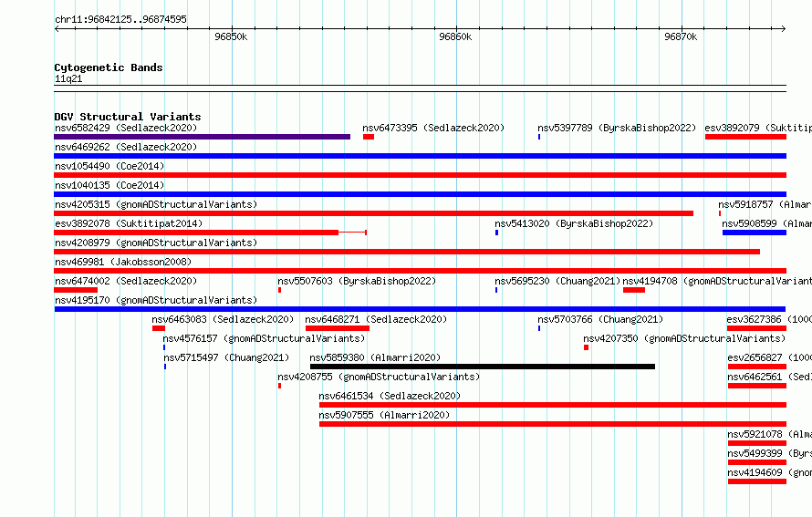The image size is (812, 517).
Task: Open nsv4208979 (gnomADStructuralVariants) label
Action: point(156,243)
